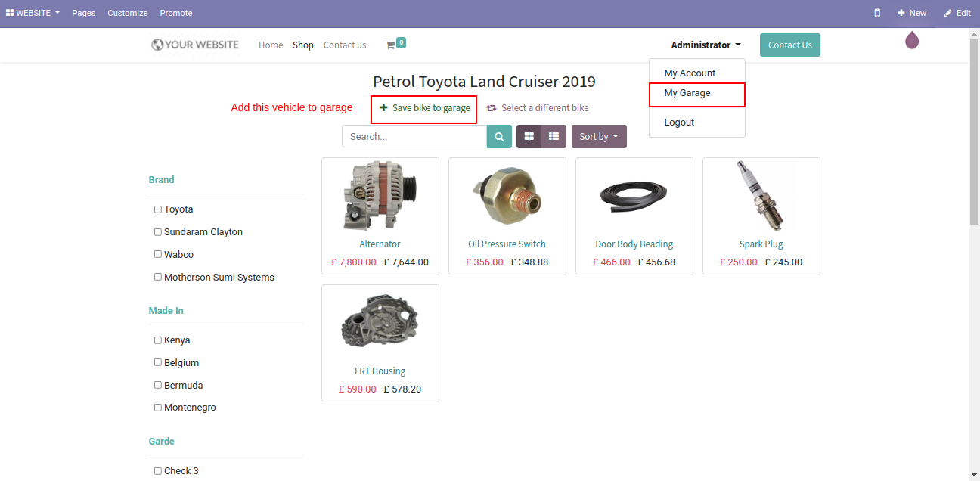Viewport: 980px width, 481px height.
Task: Focus the product Search field
Action: 414,137
